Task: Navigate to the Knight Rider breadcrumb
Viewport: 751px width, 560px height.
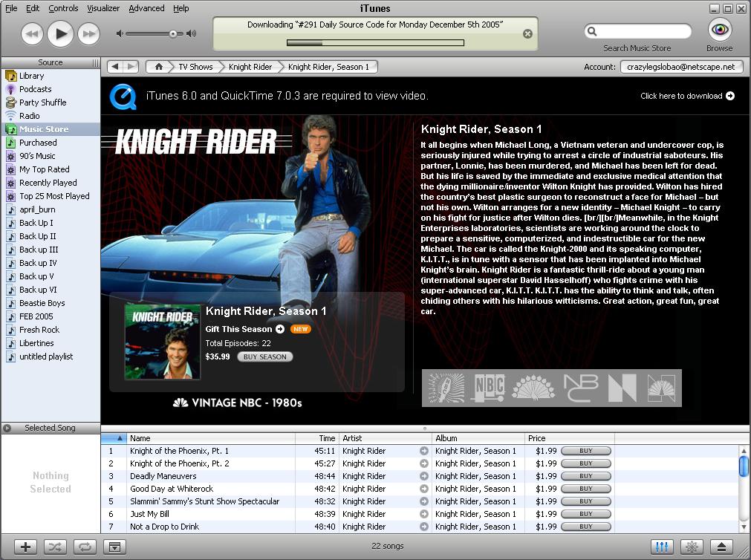Action: point(250,67)
